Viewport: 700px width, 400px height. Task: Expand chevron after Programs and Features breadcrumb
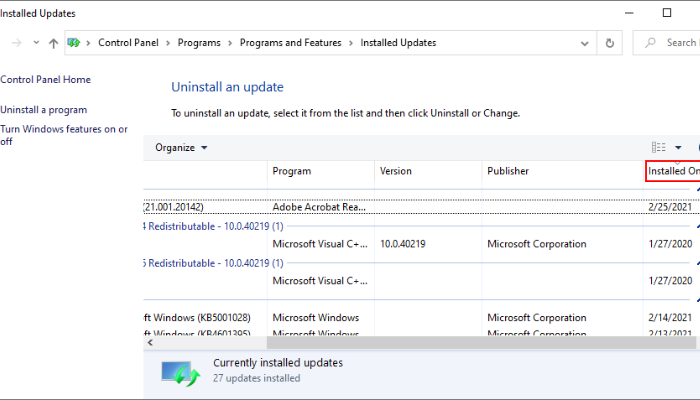coord(351,43)
